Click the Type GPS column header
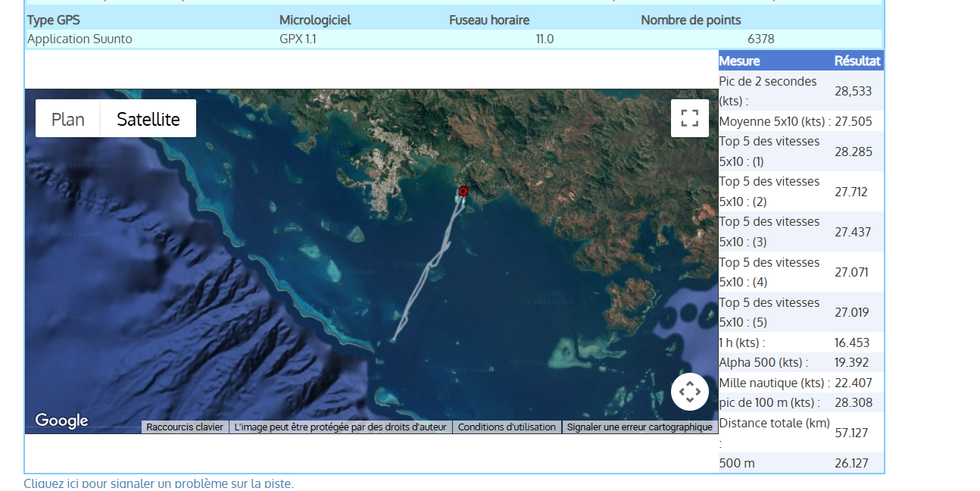The height and width of the screenshot is (491, 980). (x=53, y=20)
